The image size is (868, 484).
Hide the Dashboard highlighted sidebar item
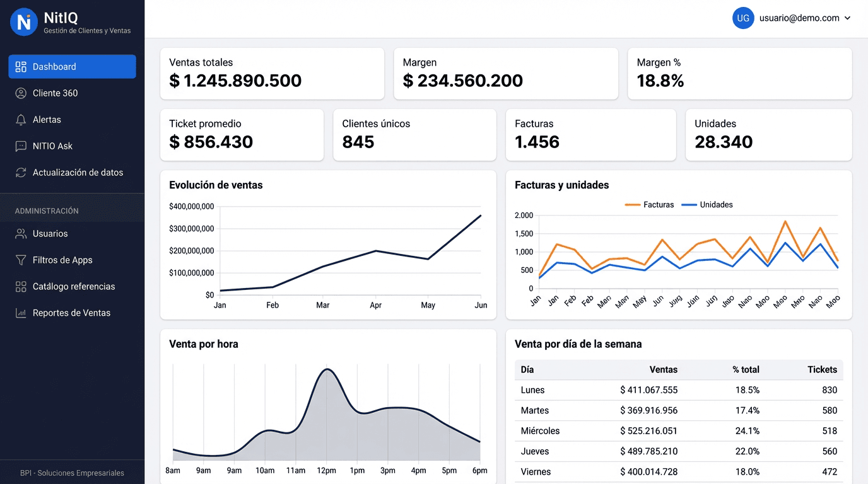(x=72, y=66)
